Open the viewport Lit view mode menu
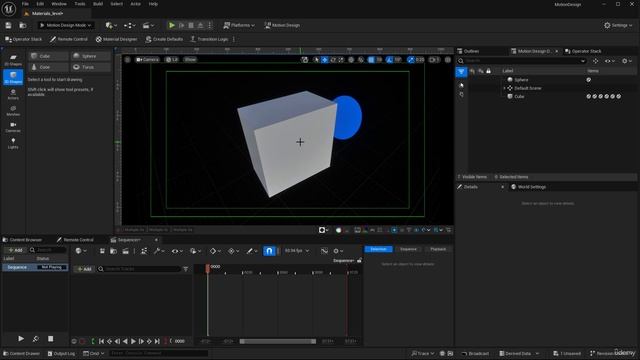The height and width of the screenshot is (360, 640). click(172, 60)
